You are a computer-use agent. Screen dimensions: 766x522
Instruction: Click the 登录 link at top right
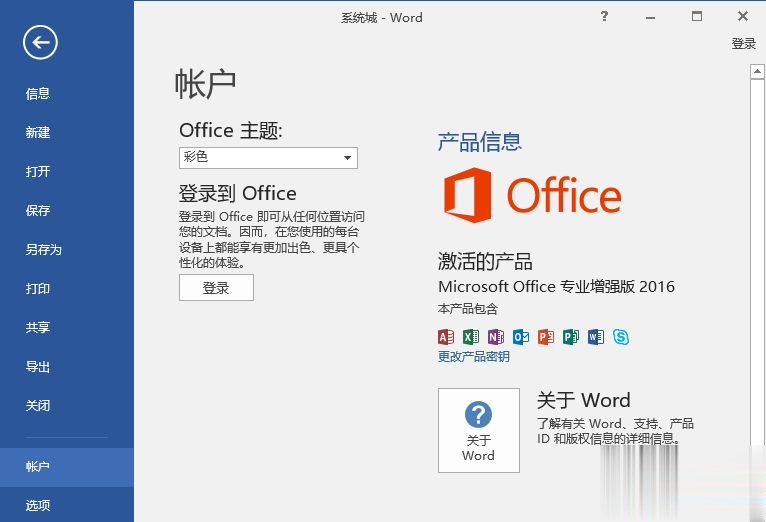pyautogui.click(x=743, y=44)
